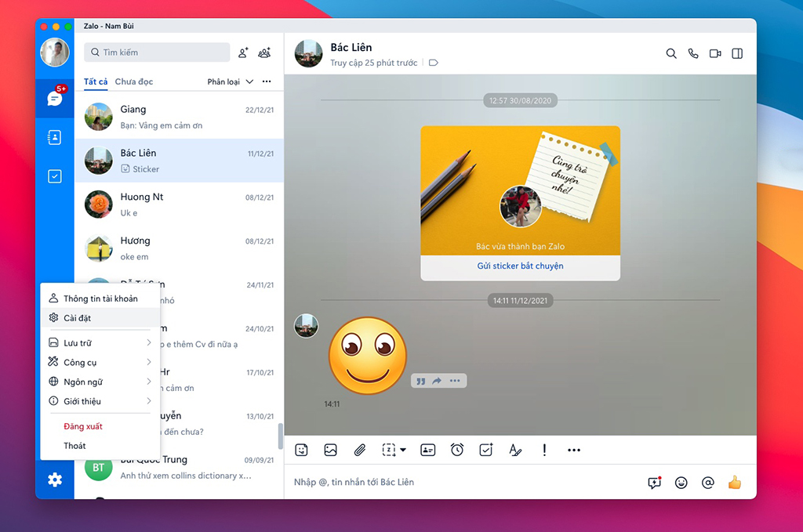The width and height of the screenshot is (803, 532).
Task: Click the Tìm kiếm search field
Action: 157,52
